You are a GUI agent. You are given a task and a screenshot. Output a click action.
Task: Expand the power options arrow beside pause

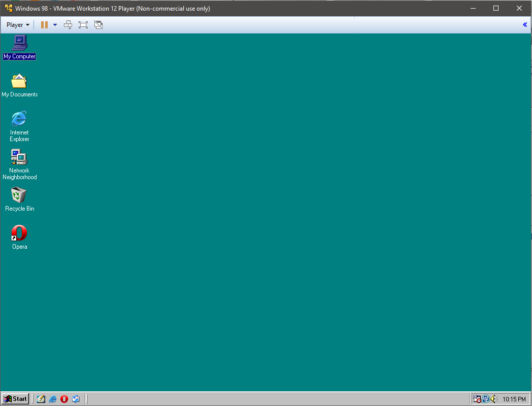[55, 25]
